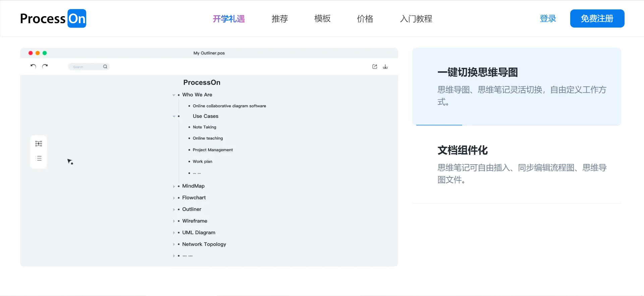This screenshot has height=296, width=644.
Task: Undo using the curved back arrow icon
Action: (x=33, y=66)
